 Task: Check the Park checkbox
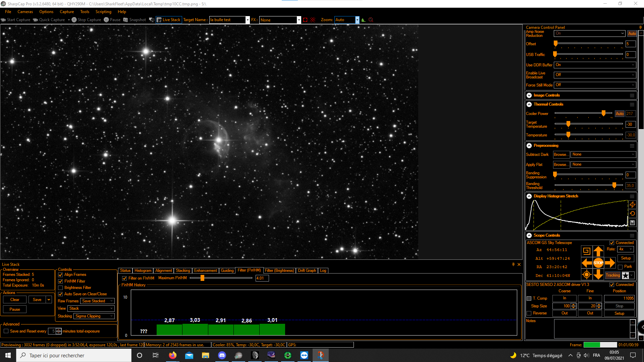pyautogui.click(x=620, y=267)
